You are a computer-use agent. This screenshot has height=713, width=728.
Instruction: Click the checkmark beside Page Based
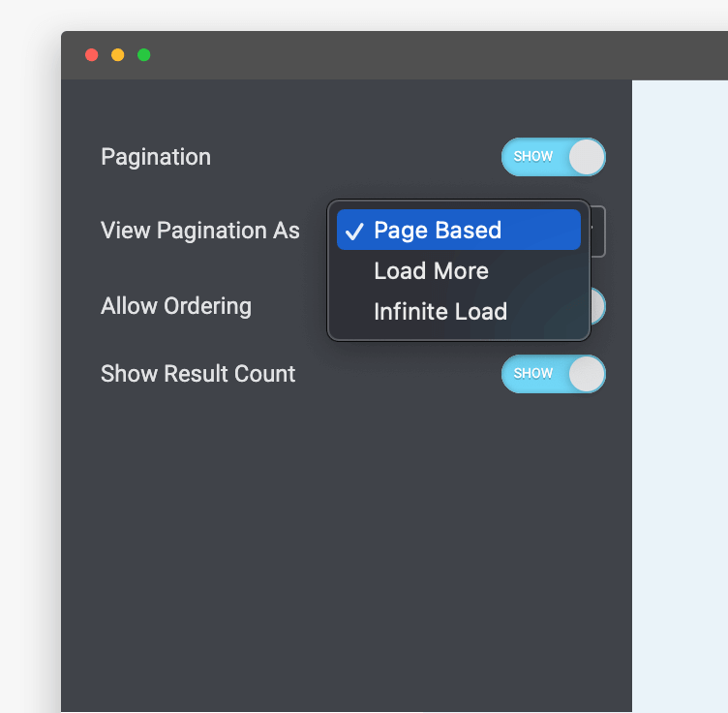tap(354, 231)
